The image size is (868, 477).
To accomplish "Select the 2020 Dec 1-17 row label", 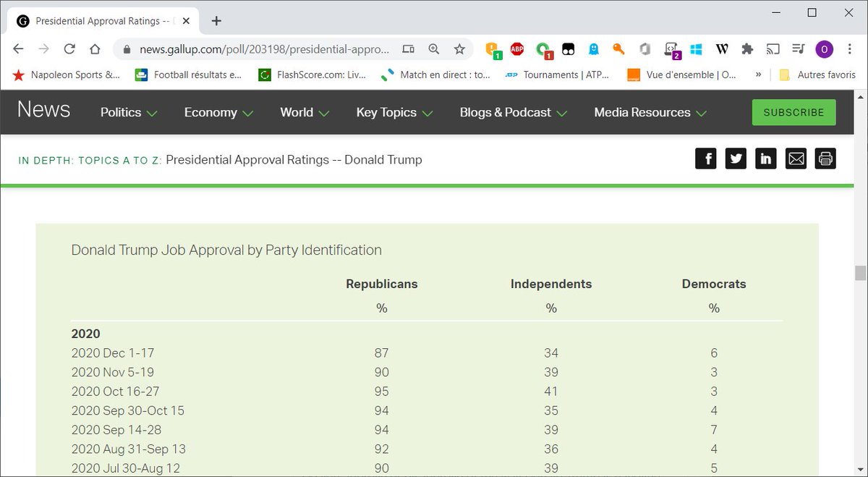I will [x=113, y=353].
